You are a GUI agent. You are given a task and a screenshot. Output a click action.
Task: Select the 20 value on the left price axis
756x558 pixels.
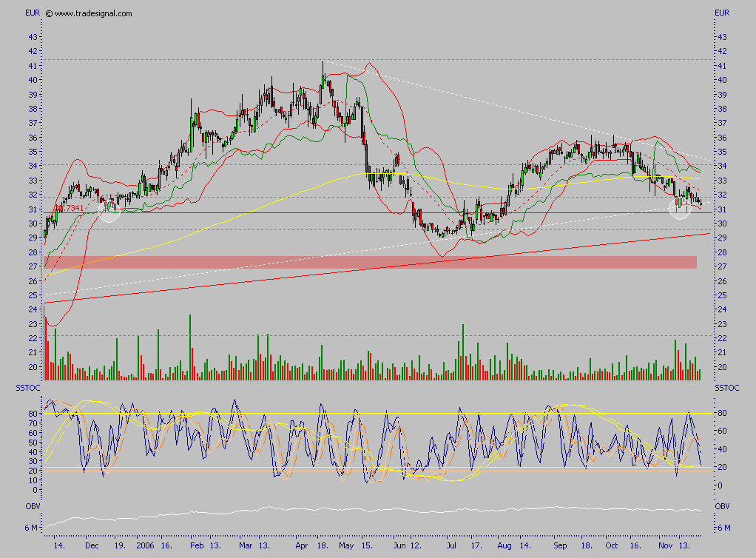coord(33,367)
